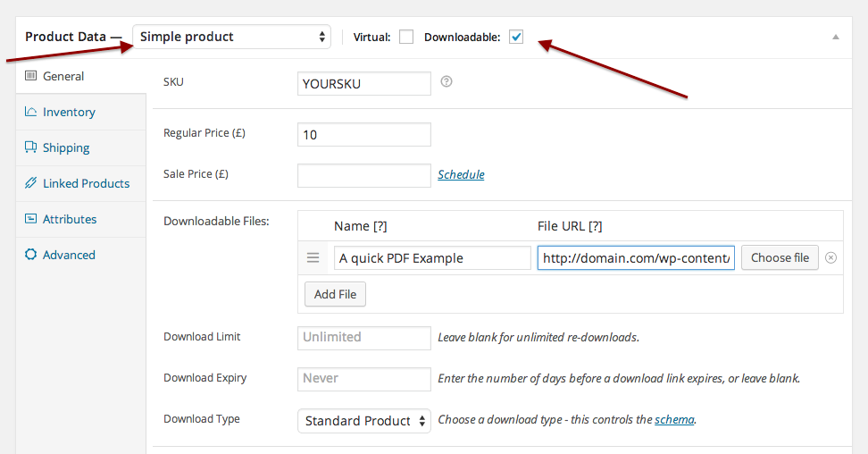
Task: Click the Inventory tab chart icon
Action: point(30,112)
